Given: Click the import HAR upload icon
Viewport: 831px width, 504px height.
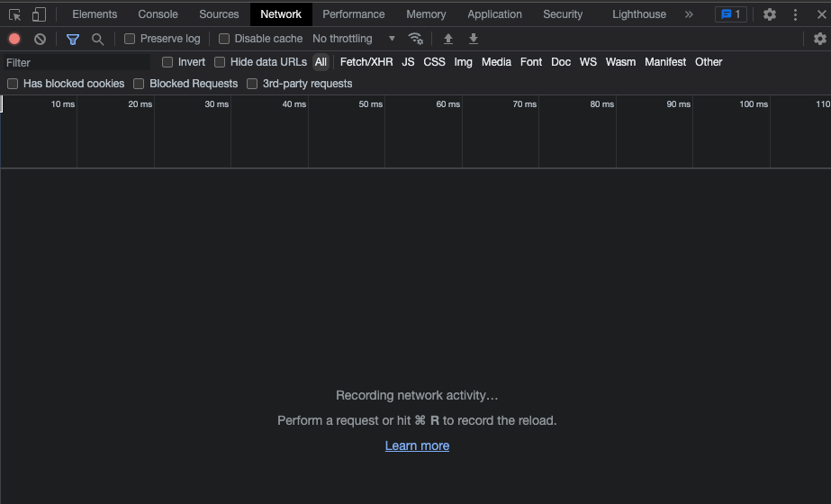Looking at the screenshot, I should click(x=448, y=39).
